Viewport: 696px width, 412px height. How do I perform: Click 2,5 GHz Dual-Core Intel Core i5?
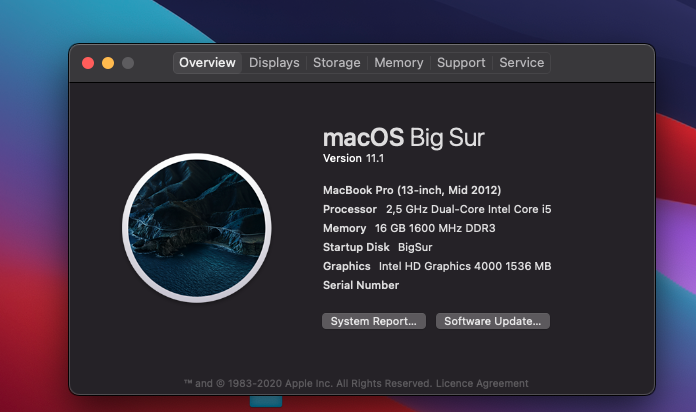pos(469,209)
